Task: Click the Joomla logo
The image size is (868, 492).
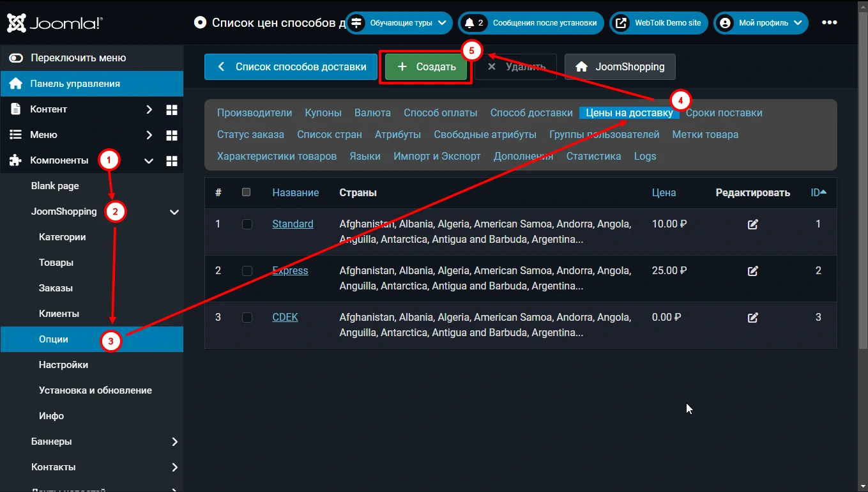Action: tap(54, 22)
